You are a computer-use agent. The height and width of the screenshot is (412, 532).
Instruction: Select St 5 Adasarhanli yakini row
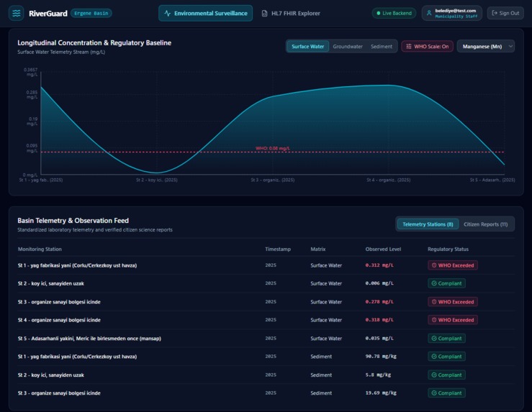tap(266, 338)
